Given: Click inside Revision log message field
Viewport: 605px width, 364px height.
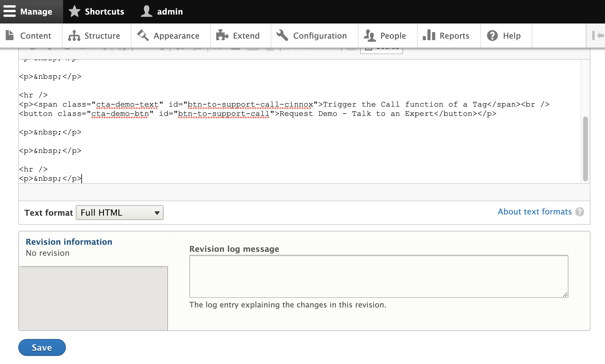Looking at the screenshot, I should (x=378, y=276).
